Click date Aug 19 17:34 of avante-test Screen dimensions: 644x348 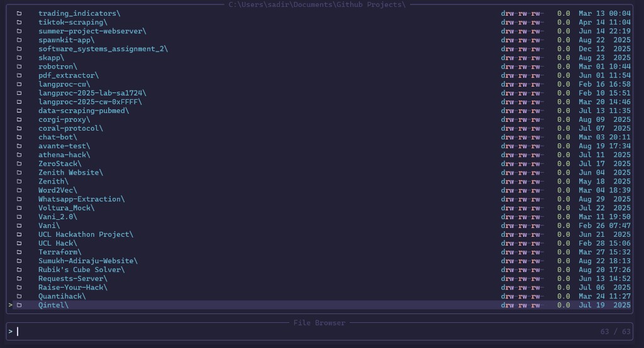604,146
